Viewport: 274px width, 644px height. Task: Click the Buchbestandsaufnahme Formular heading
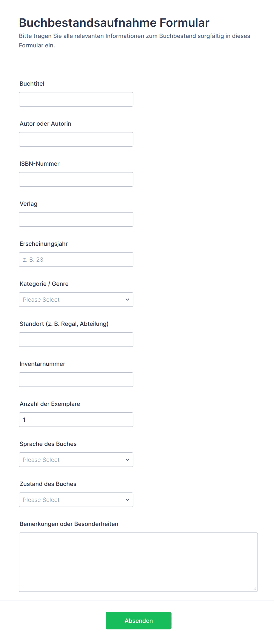(114, 23)
